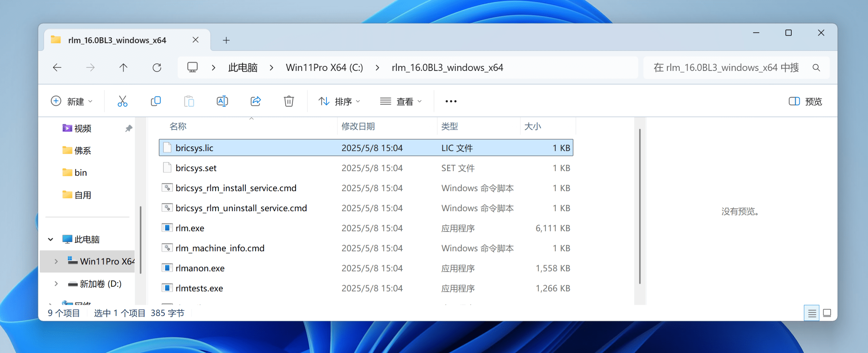Navigate back using the left arrow

point(57,68)
